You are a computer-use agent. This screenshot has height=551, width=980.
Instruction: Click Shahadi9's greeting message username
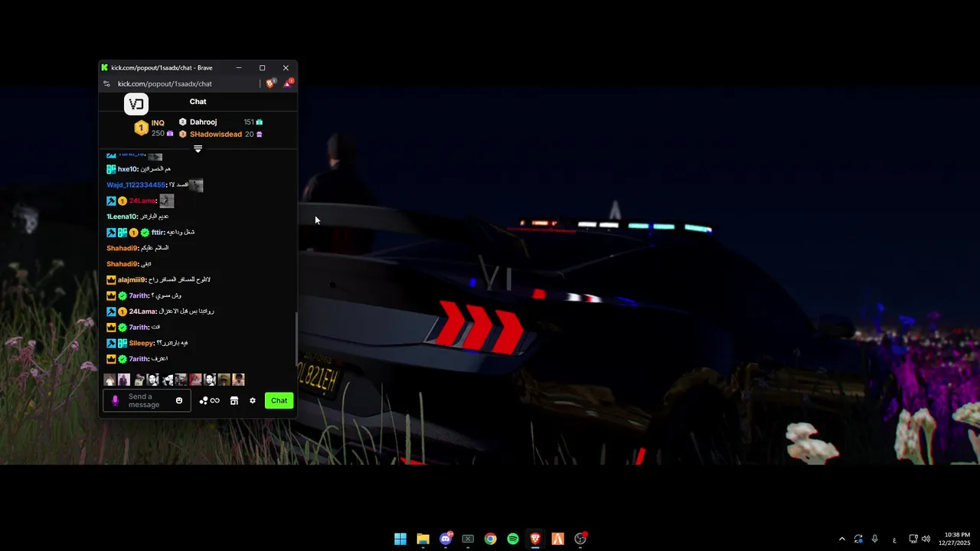(x=122, y=248)
